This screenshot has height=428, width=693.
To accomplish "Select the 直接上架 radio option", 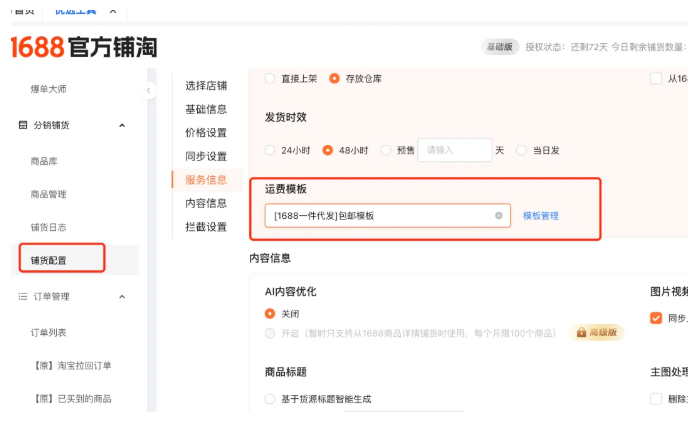I will (x=270, y=79).
